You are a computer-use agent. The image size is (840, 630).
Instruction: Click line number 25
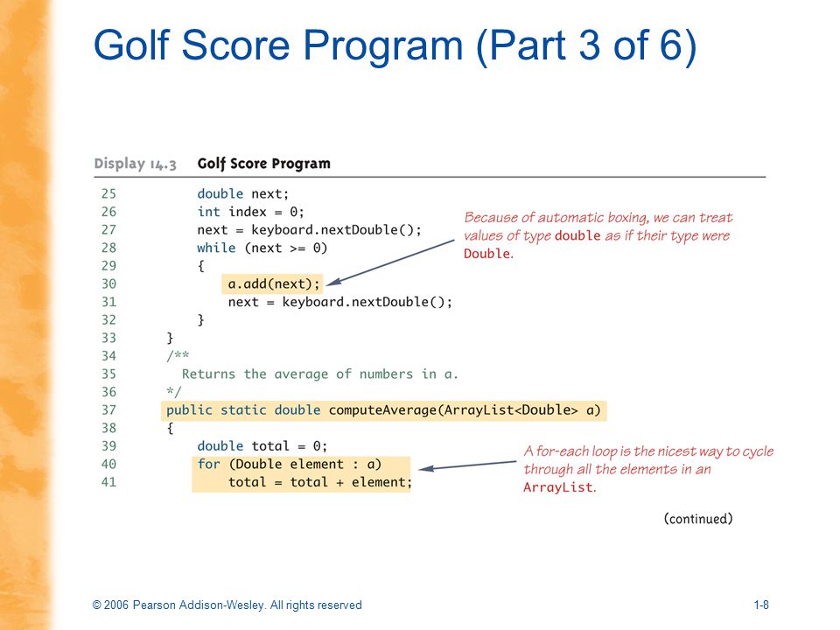(108, 193)
